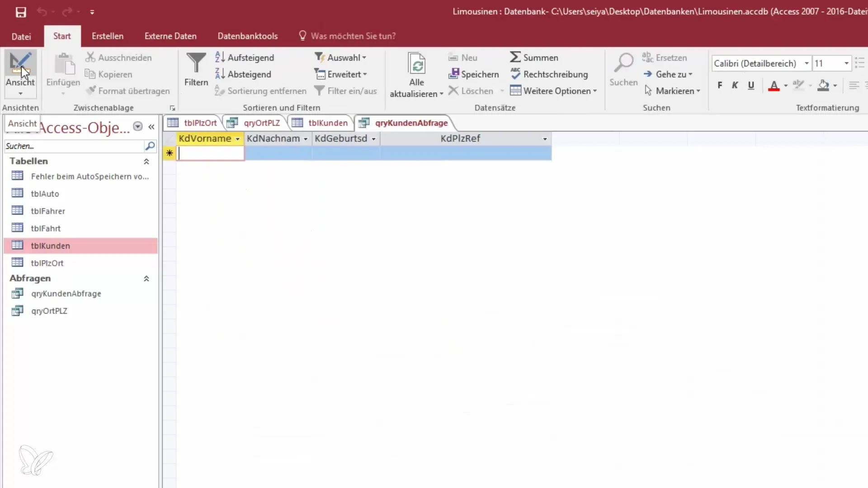Open KdNachnam column filter arrow
The height and width of the screenshot is (488, 868).
306,139
